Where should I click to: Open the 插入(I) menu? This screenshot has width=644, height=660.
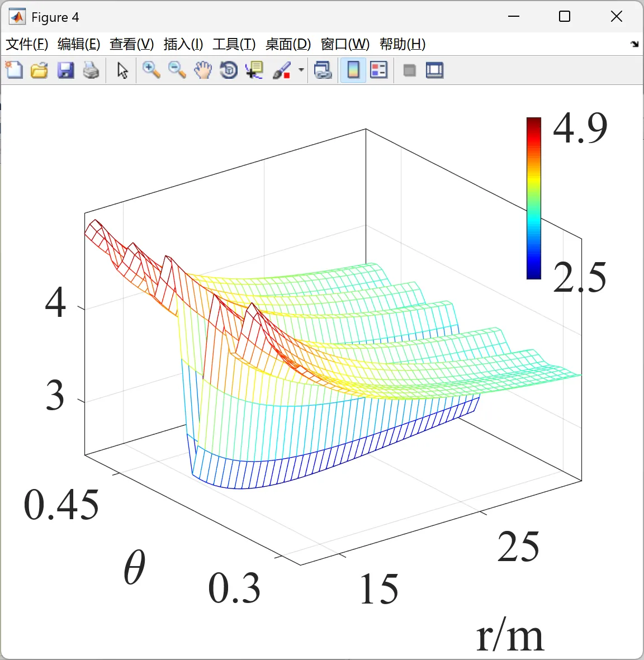tap(183, 44)
